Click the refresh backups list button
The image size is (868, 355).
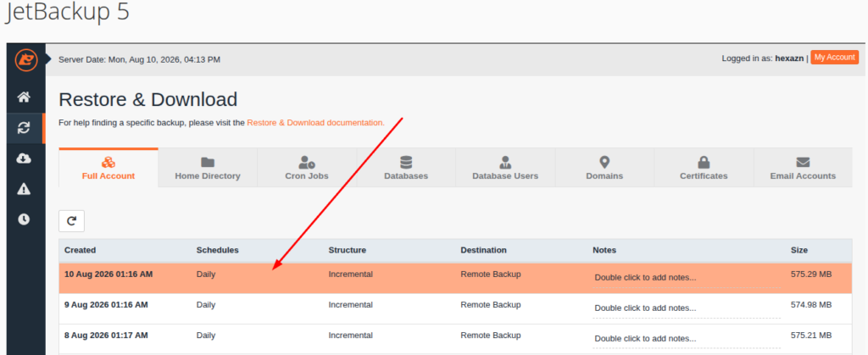[71, 221]
